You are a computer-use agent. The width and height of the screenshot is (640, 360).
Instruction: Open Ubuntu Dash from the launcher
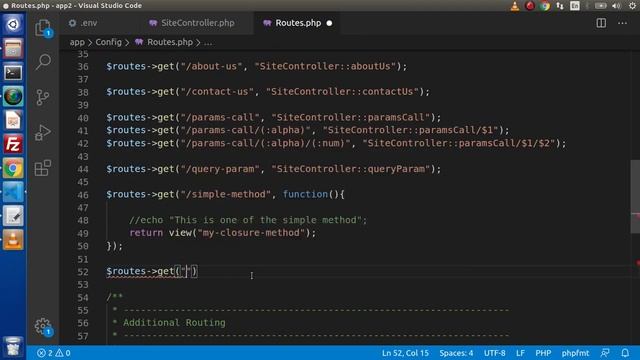(x=13, y=24)
